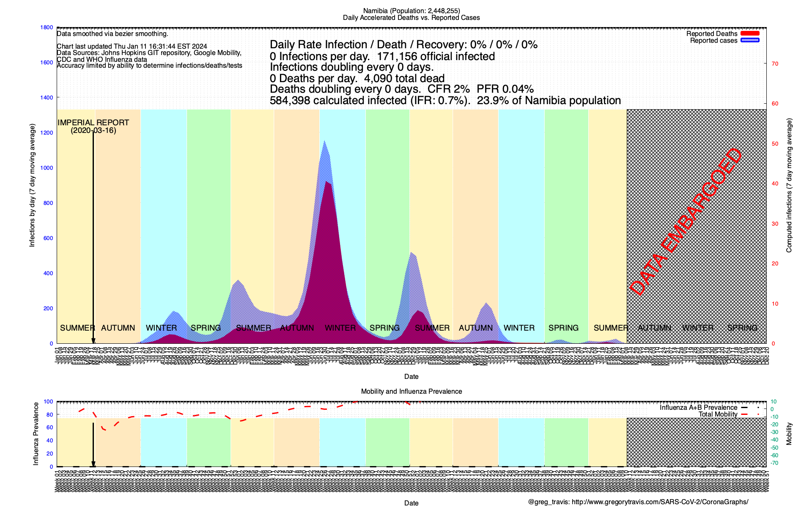
Task: Click the Imperial Report arrow marker tip
Action: (93, 342)
